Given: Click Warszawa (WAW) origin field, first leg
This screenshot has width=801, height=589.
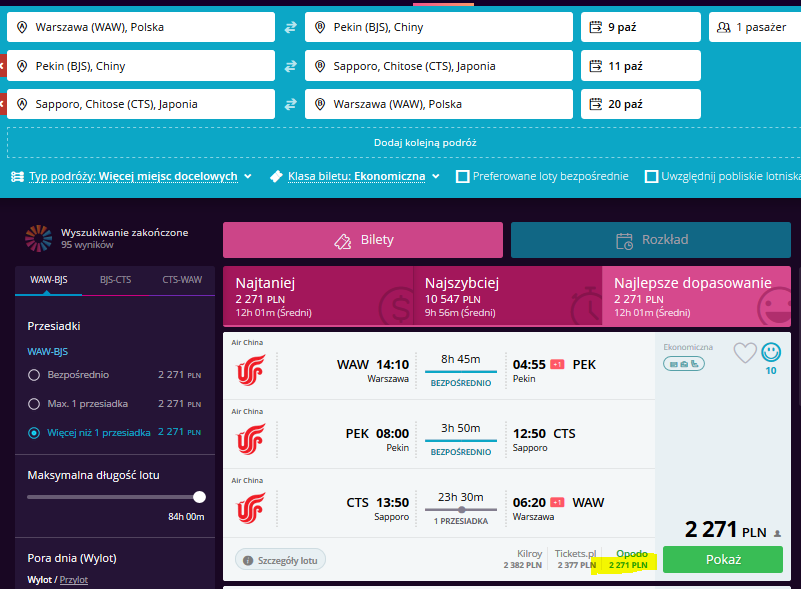Looking at the screenshot, I should pos(141,27).
